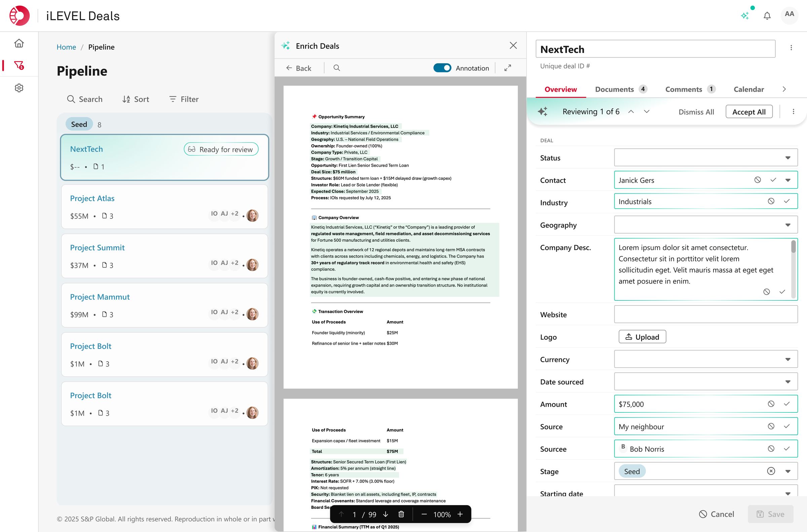Open the Geography dropdown
807x532 pixels.
click(706, 224)
